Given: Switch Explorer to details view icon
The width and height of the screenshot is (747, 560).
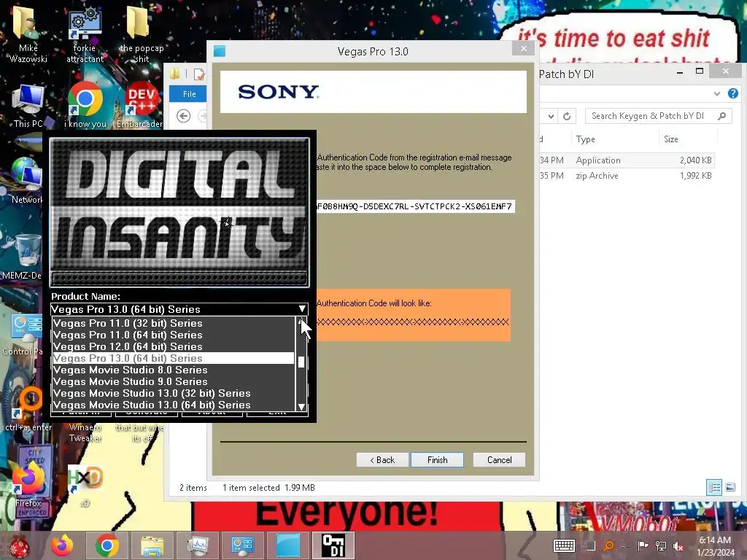Looking at the screenshot, I should point(714,487).
